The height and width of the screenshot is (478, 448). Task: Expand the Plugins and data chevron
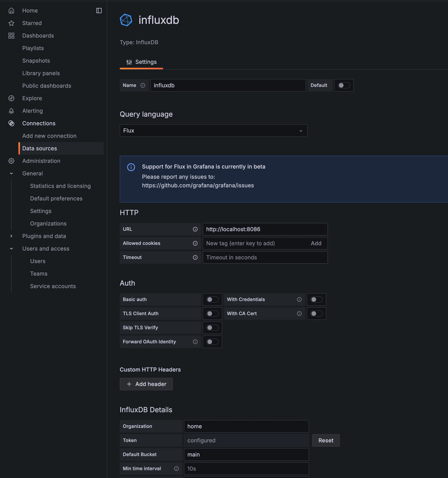(x=11, y=236)
